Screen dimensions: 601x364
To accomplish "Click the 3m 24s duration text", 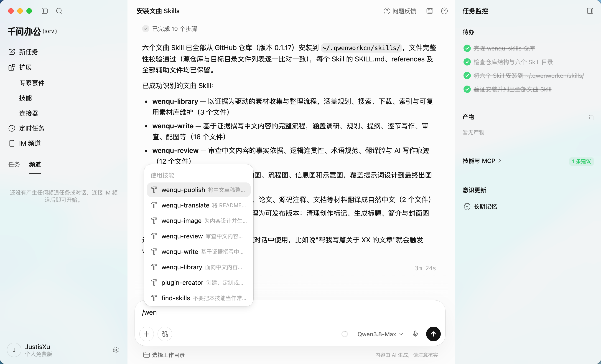I will (x=425, y=268).
